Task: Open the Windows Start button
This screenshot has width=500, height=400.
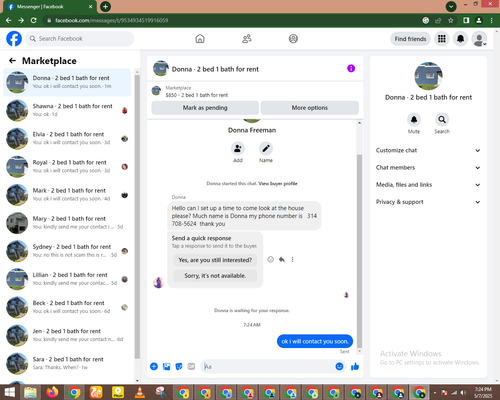Action: point(9,392)
